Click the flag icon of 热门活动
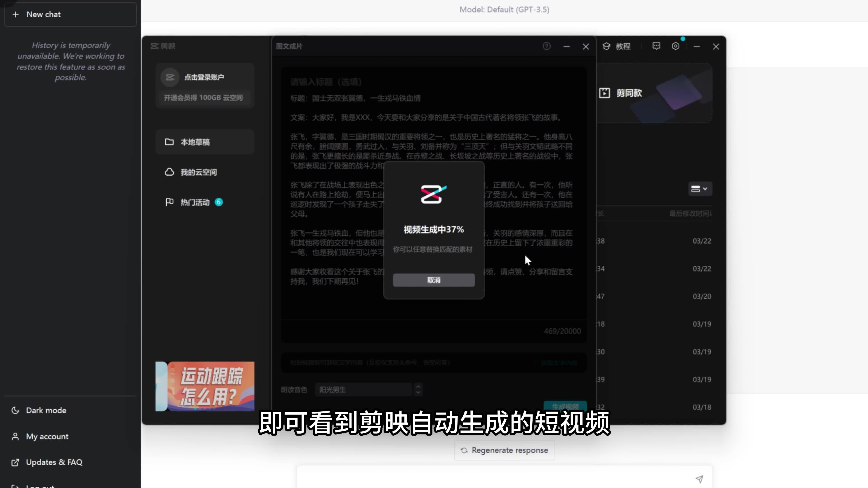 click(x=169, y=202)
